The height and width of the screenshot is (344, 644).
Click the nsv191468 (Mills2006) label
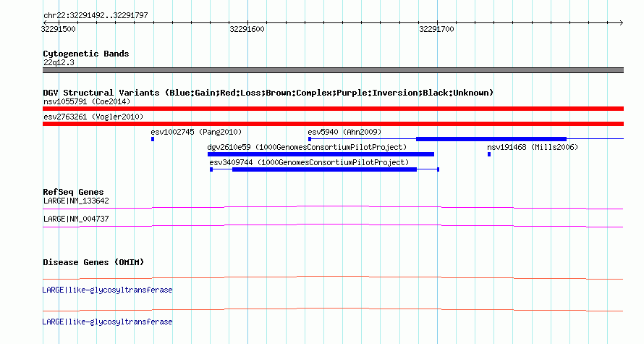(533, 147)
